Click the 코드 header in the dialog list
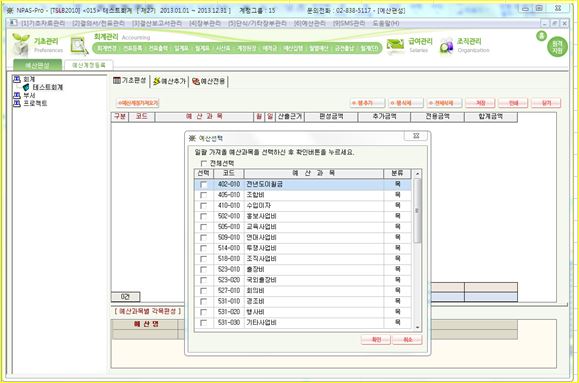 coord(229,173)
